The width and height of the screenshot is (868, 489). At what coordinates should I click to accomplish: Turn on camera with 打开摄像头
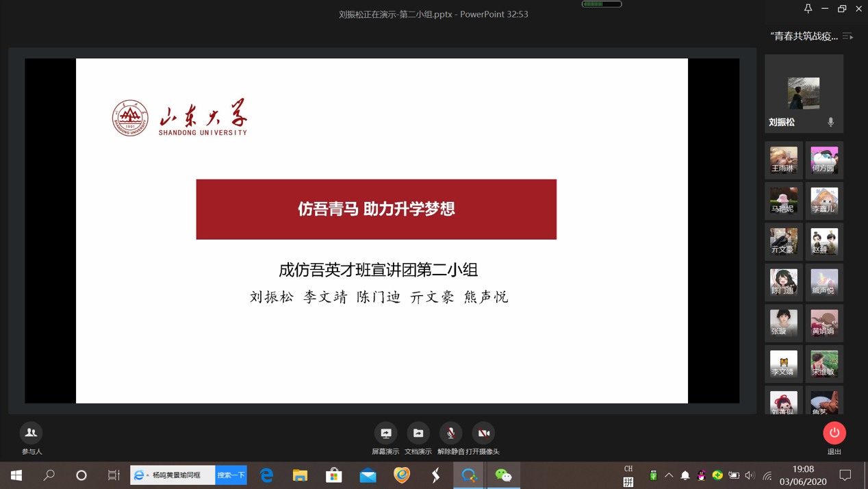coord(483,434)
